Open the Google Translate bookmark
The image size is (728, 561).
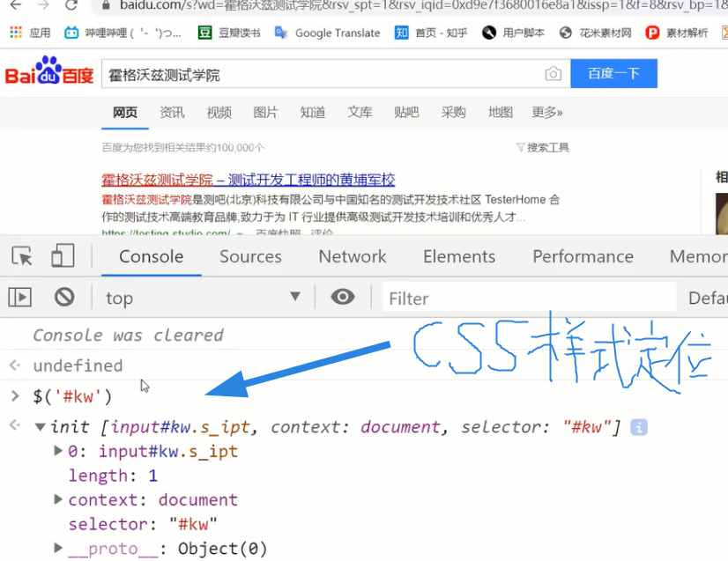(x=327, y=33)
